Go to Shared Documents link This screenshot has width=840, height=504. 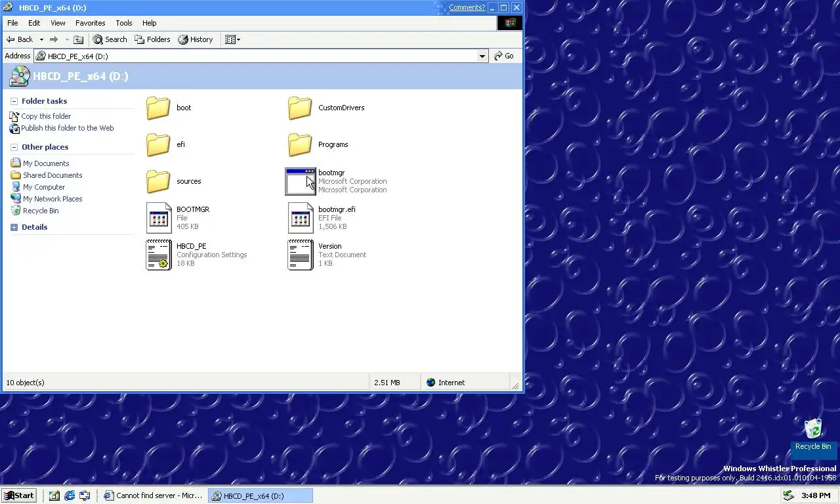[52, 175]
